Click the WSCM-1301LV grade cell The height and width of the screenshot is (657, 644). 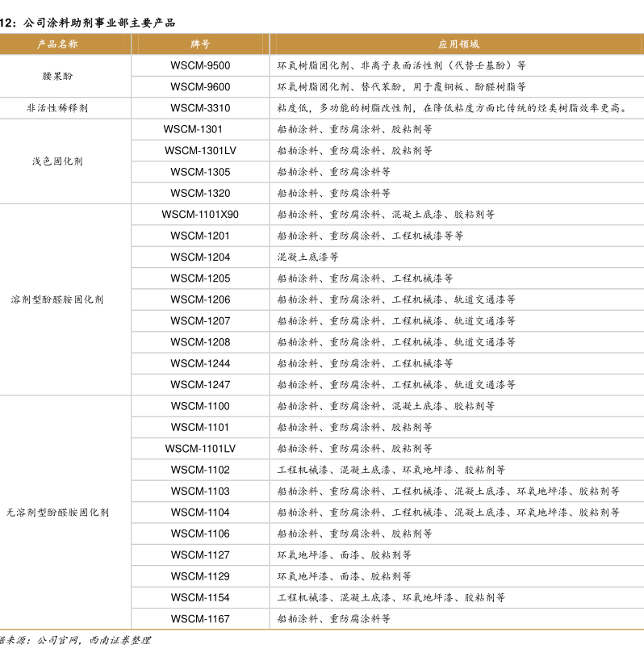pyautogui.click(x=200, y=151)
